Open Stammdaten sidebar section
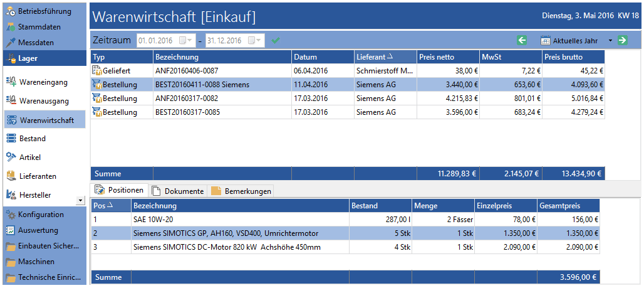 pyautogui.click(x=44, y=27)
